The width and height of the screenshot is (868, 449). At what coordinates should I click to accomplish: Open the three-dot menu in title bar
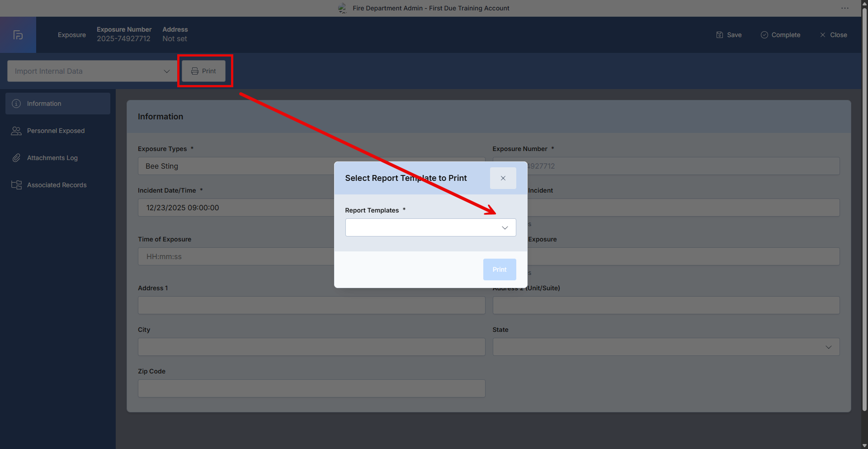click(x=844, y=8)
